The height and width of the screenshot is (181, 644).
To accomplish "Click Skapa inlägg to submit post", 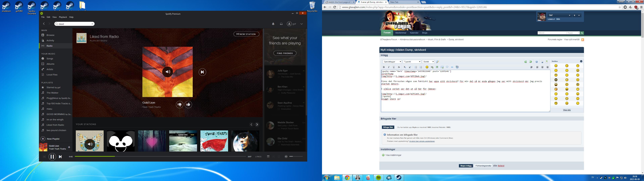I will click(466, 166).
